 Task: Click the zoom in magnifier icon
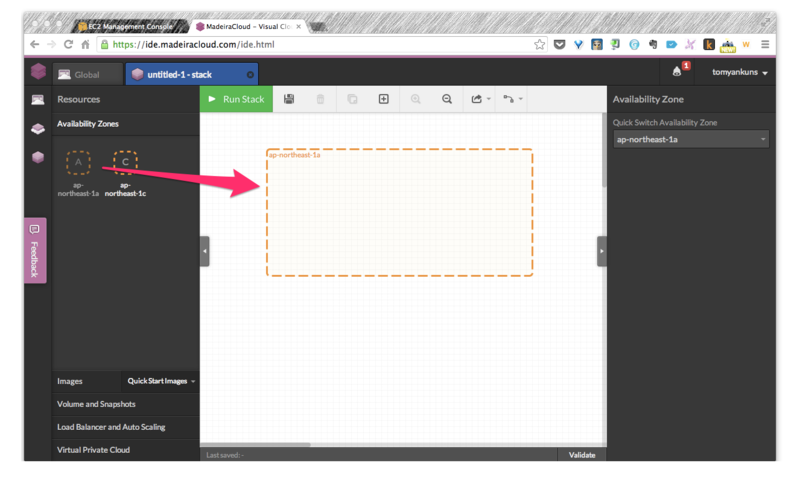tap(416, 99)
